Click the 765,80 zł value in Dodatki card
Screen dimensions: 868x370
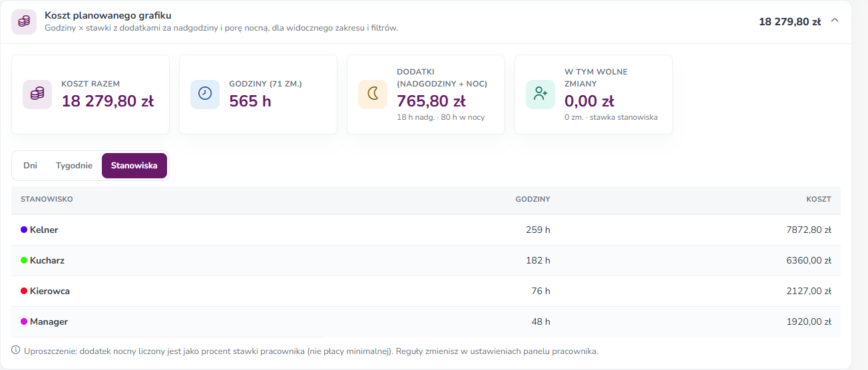[431, 102]
